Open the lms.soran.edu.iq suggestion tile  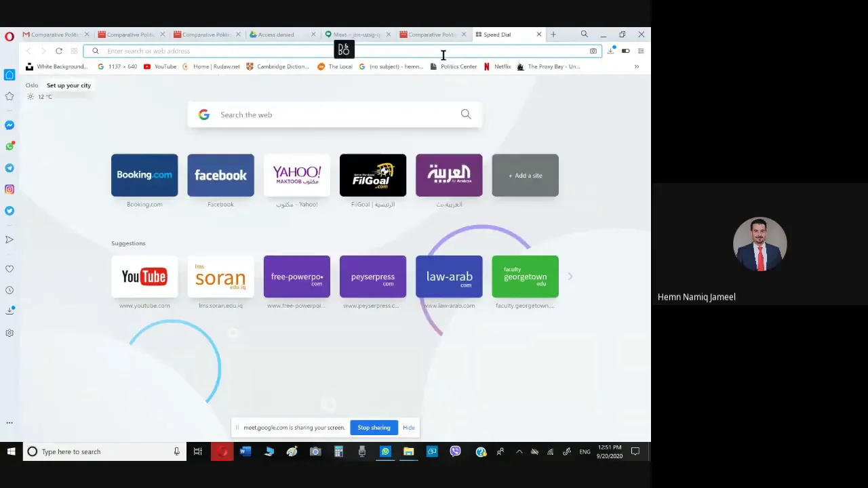coord(220,277)
